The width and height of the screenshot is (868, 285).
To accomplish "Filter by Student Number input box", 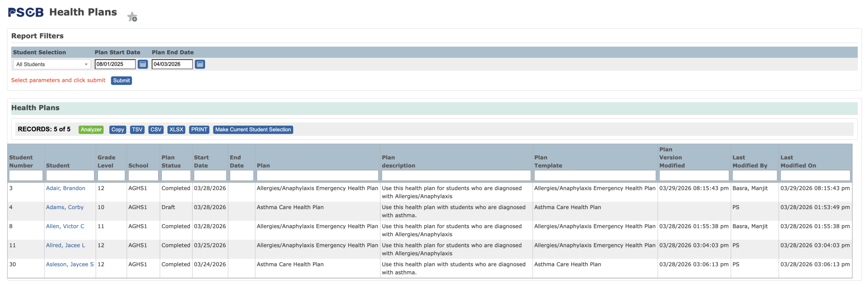I will click(26, 175).
